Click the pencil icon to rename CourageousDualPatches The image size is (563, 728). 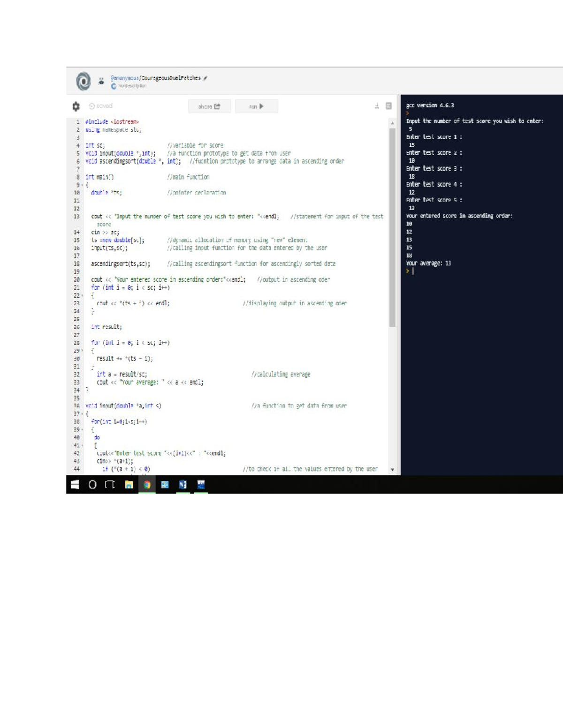(205, 78)
